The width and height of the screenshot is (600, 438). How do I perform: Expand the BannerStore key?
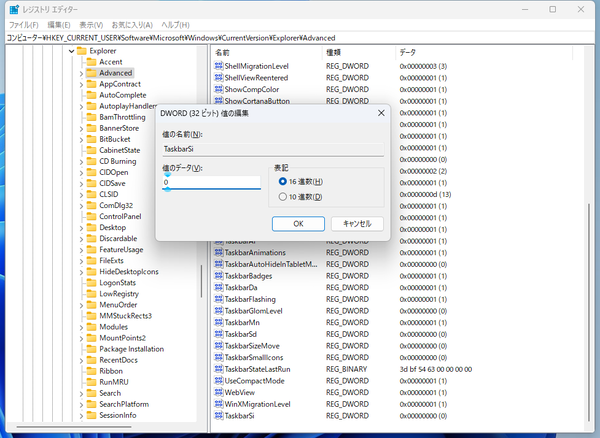coord(81,129)
